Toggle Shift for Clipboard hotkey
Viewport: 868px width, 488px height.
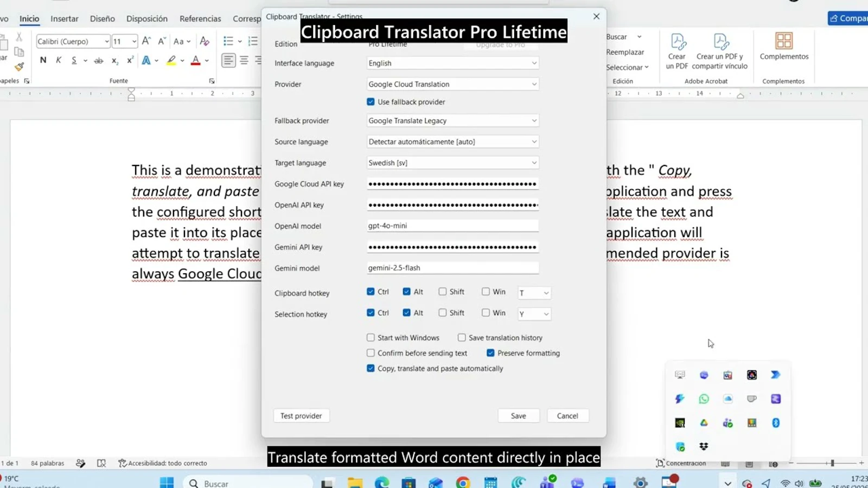coord(443,292)
